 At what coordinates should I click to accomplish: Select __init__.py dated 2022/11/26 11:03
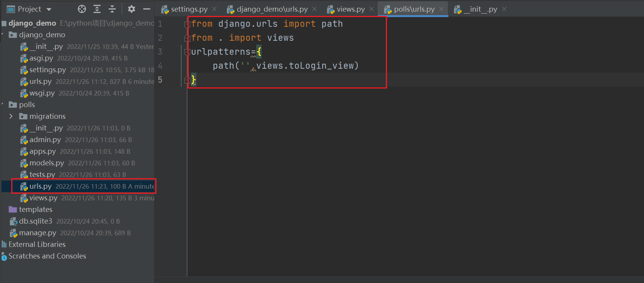pos(46,128)
